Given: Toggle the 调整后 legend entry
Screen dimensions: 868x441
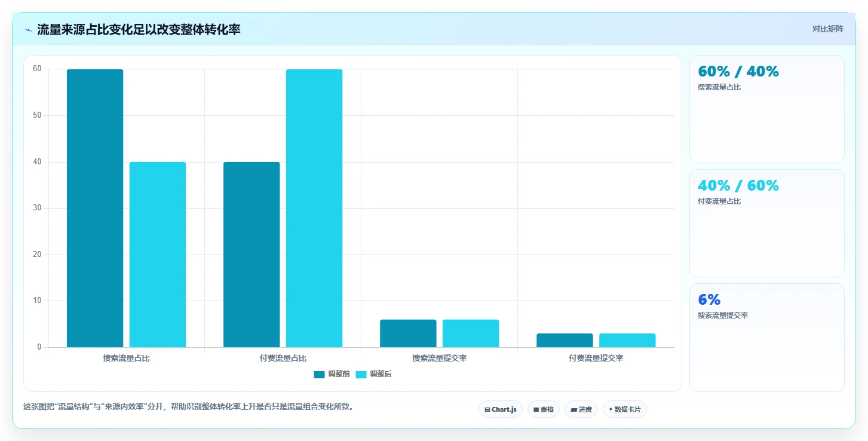Looking at the screenshot, I should pos(373,374).
